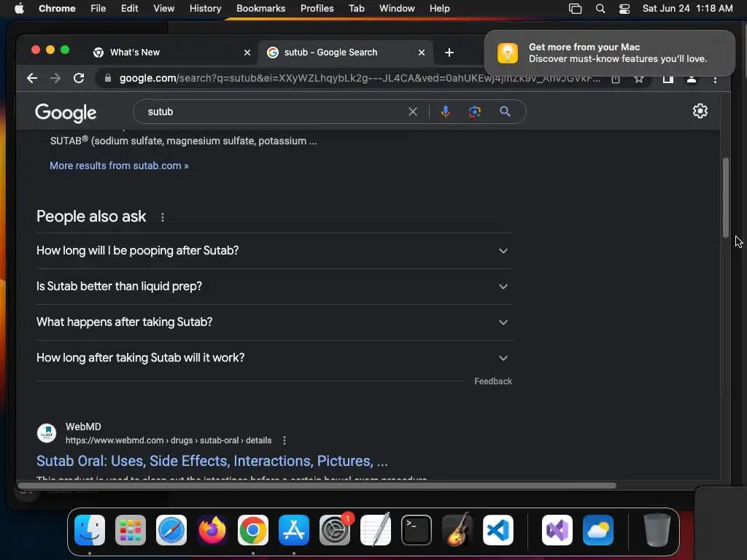Screen dimensions: 747x560
Task: Open the Chrome side panel icon
Action: tap(668, 79)
